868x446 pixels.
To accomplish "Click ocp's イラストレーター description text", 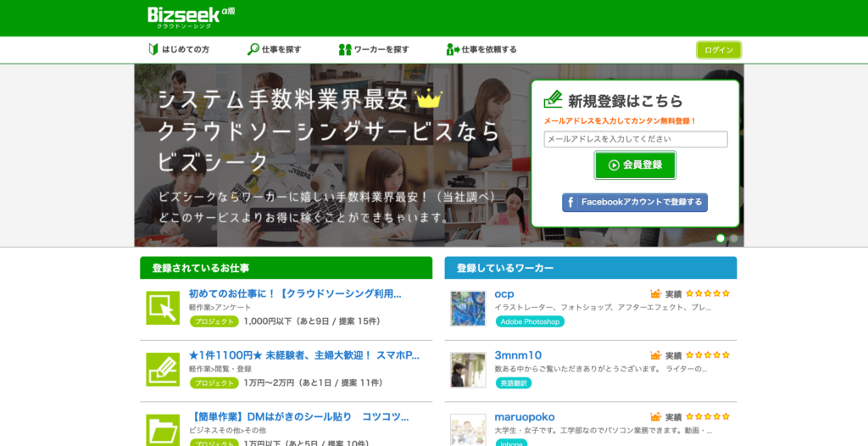I will coord(603,308).
